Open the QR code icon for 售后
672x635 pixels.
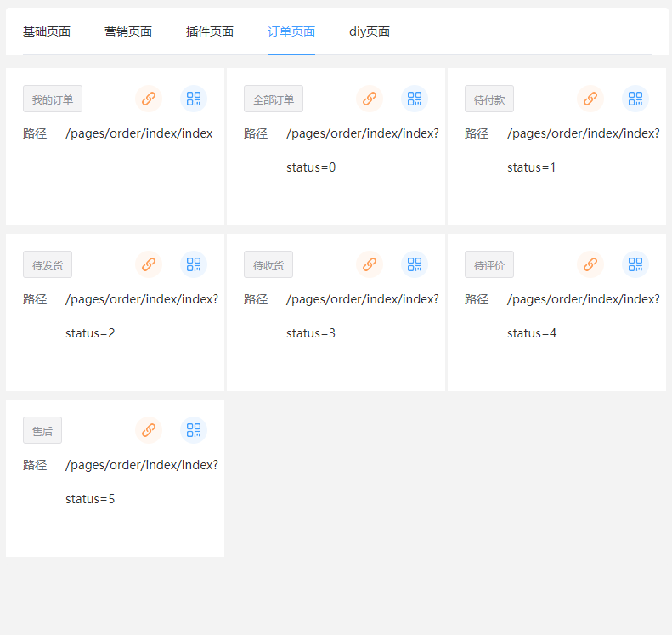(194, 430)
